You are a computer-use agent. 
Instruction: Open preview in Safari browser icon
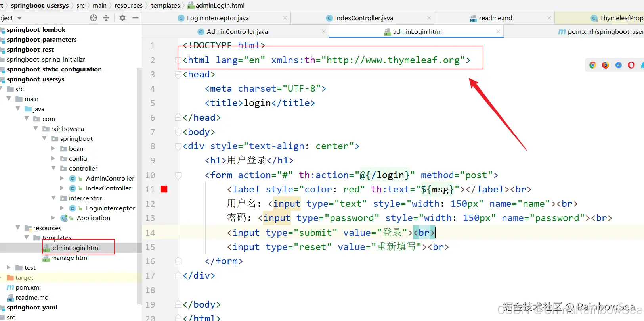[619, 65]
